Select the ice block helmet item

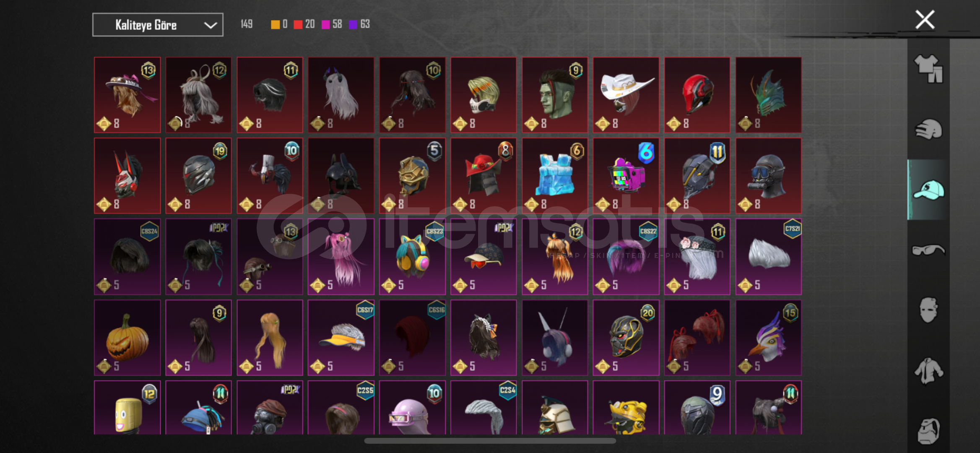[555, 176]
